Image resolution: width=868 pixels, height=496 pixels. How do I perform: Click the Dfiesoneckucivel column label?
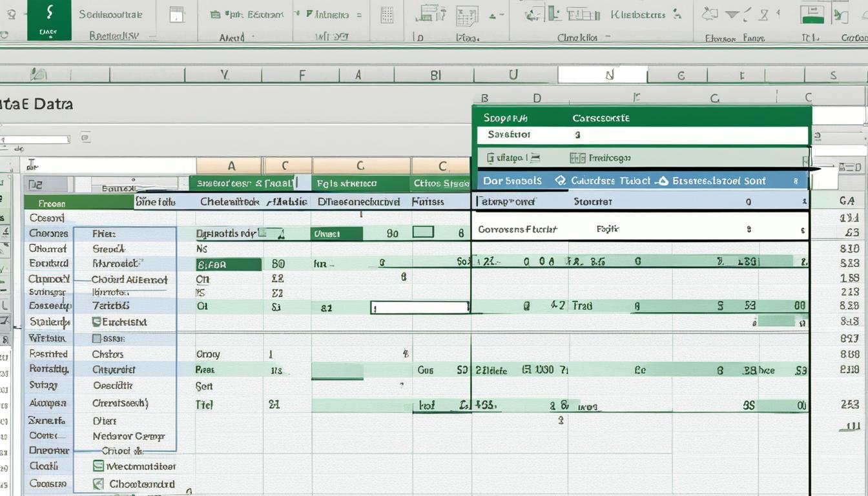[x=358, y=201]
